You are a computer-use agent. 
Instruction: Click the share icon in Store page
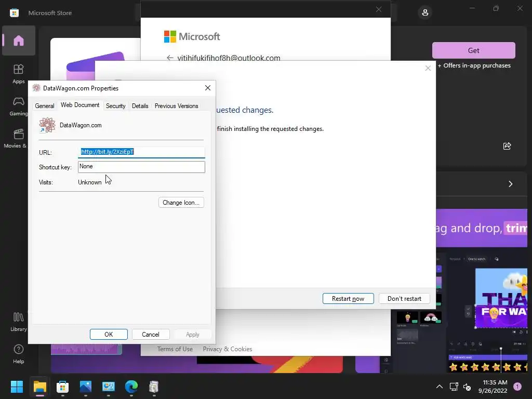(507, 146)
